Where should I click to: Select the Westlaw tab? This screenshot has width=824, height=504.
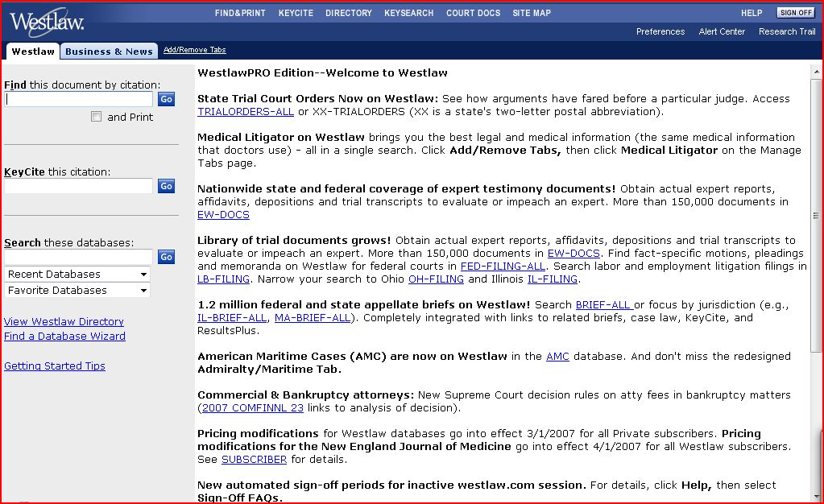point(33,52)
